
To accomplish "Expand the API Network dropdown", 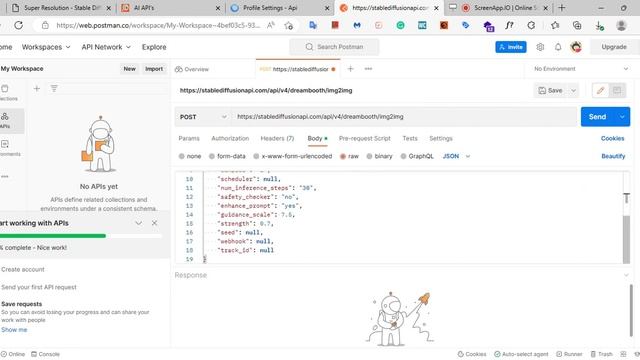I will (x=106, y=47).
